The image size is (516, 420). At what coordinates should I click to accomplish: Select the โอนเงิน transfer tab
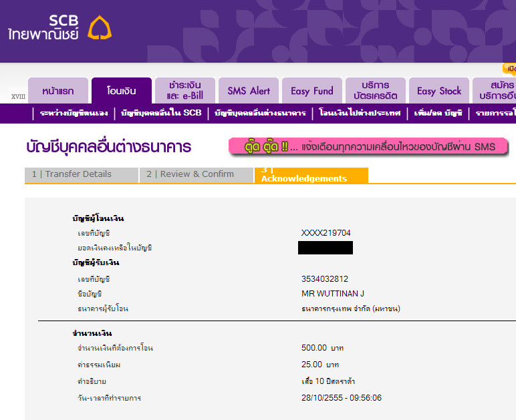(x=121, y=91)
